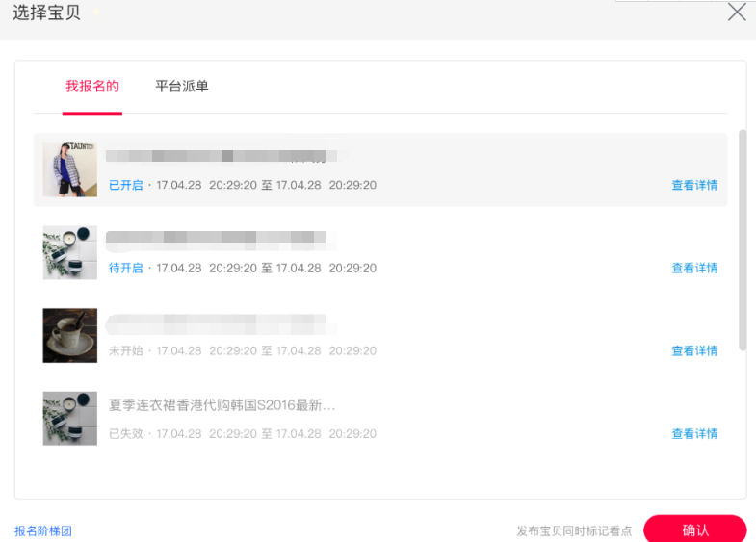Select the plaid jacket model thumbnail

pyautogui.click(x=70, y=169)
